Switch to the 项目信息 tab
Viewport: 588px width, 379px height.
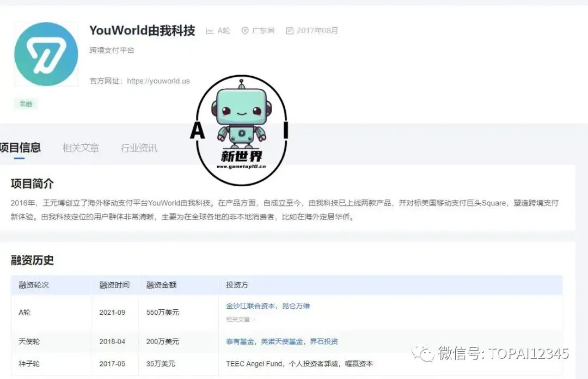tap(20, 148)
